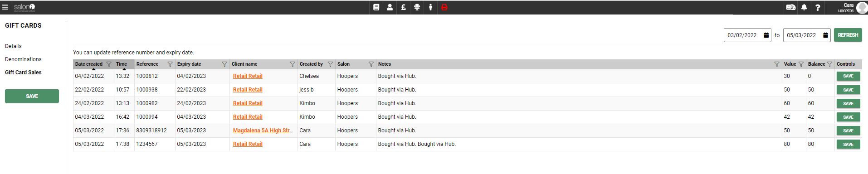Click Cara's profile avatar

tap(862, 8)
